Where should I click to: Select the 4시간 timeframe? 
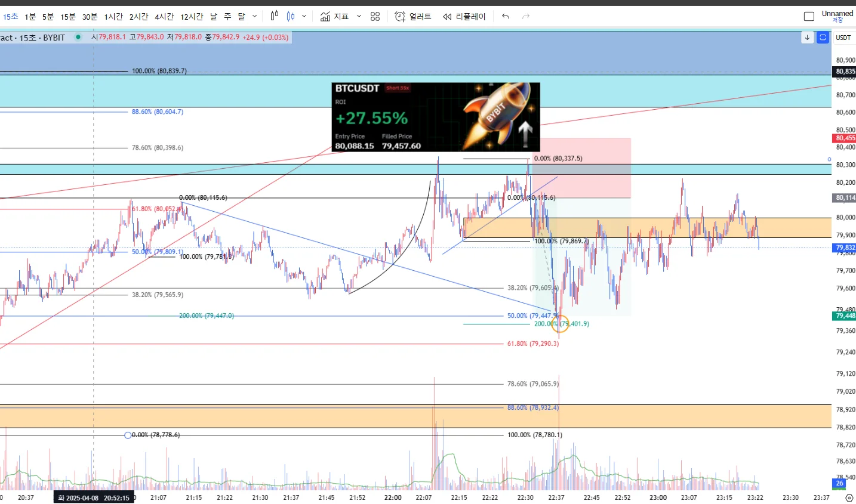tap(164, 17)
